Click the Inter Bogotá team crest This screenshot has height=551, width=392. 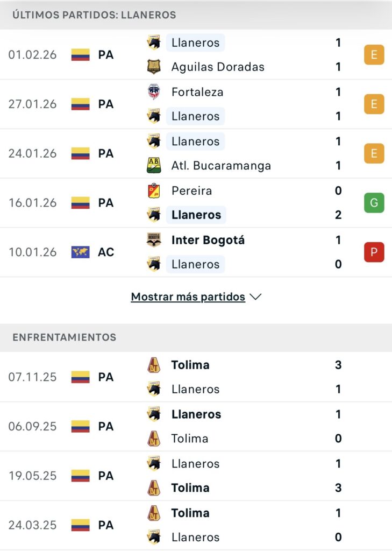click(154, 240)
